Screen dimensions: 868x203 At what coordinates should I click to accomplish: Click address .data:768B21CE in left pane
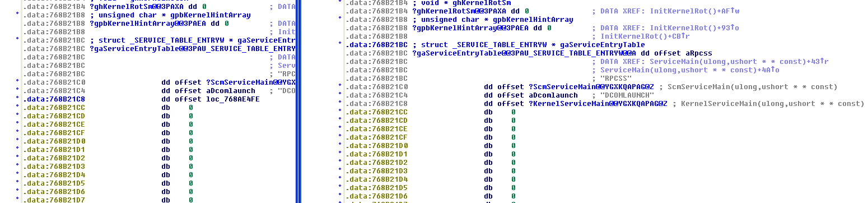click(x=54, y=124)
